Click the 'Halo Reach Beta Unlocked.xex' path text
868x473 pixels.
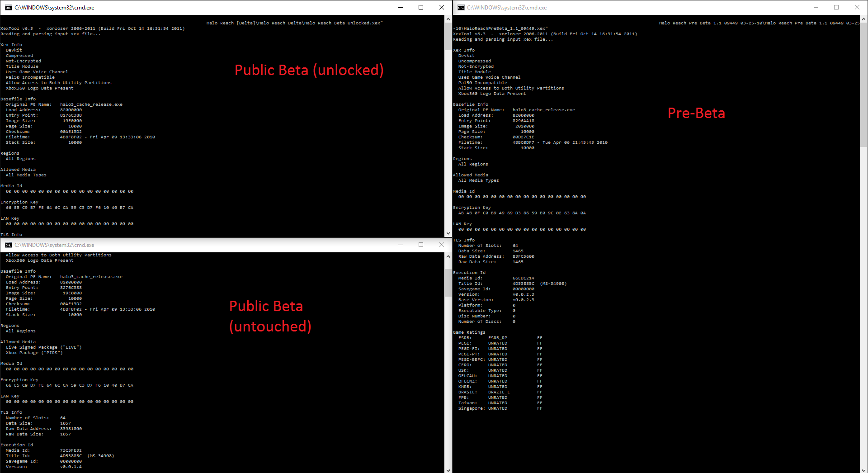coord(343,23)
